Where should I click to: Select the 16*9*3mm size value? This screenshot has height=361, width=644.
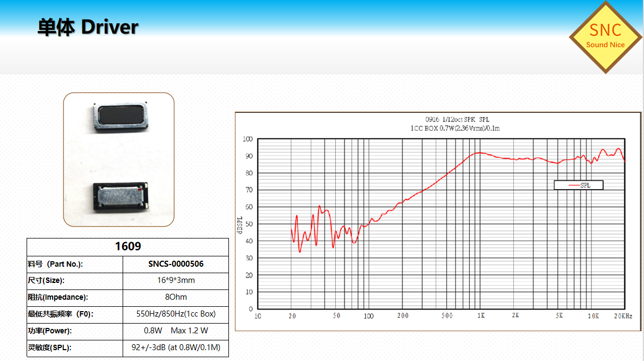tap(176, 281)
